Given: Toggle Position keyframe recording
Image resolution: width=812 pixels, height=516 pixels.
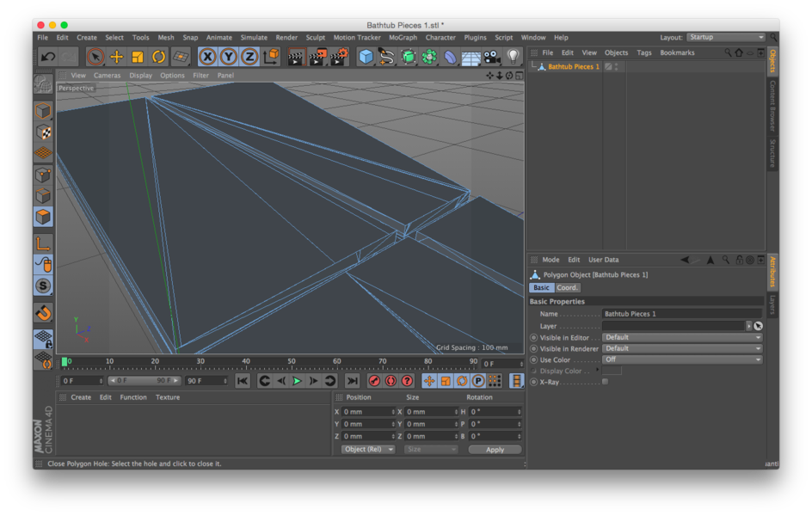Looking at the screenshot, I should tap(428, 381).
